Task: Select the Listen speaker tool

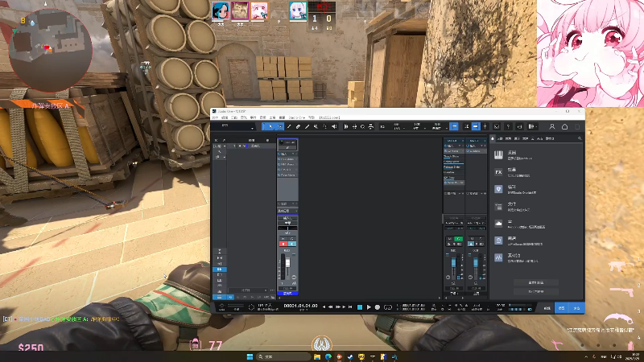Action: pos(334,126)
